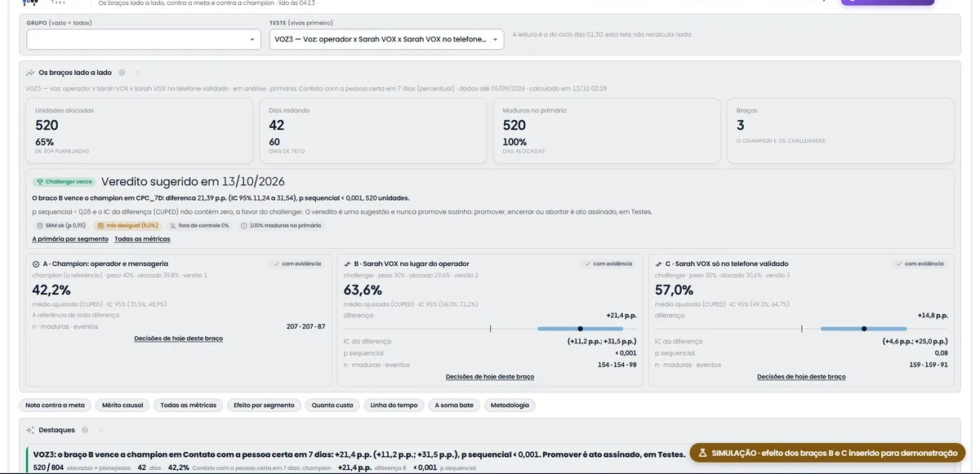The image size is (980, 474).
Task: Click the '57,0%' value on arm C
Action: click(675, 290)
